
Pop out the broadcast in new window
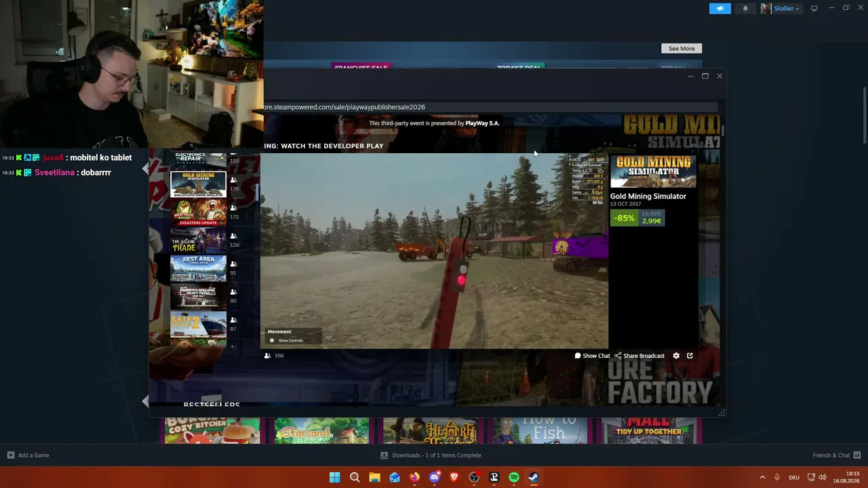690,356
